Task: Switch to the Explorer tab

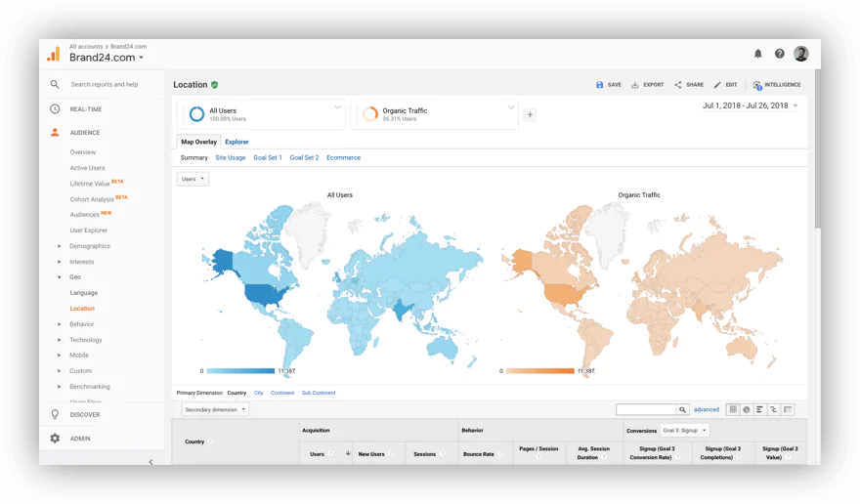Action: tap(236, 142)
